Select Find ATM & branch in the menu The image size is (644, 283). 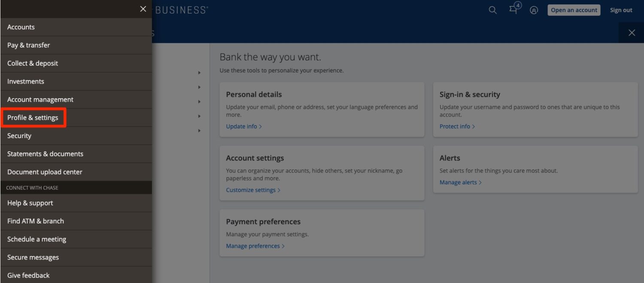click(36, 221)
